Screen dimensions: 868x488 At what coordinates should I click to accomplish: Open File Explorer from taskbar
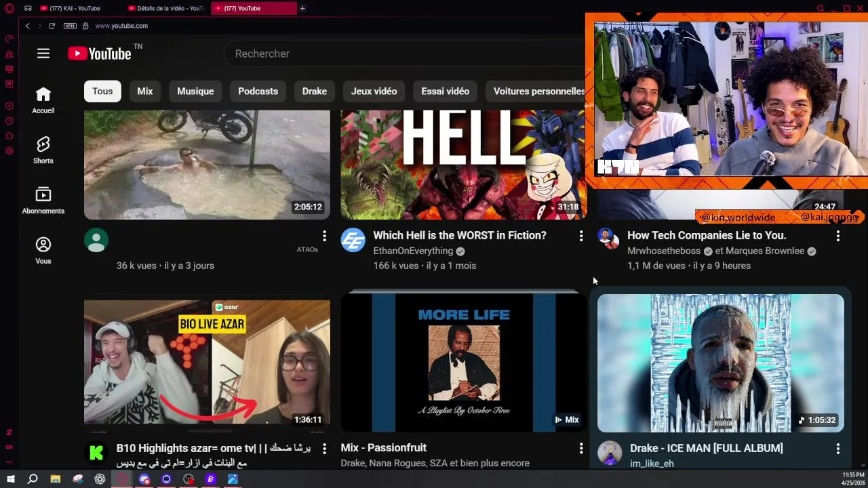point(56,479)
